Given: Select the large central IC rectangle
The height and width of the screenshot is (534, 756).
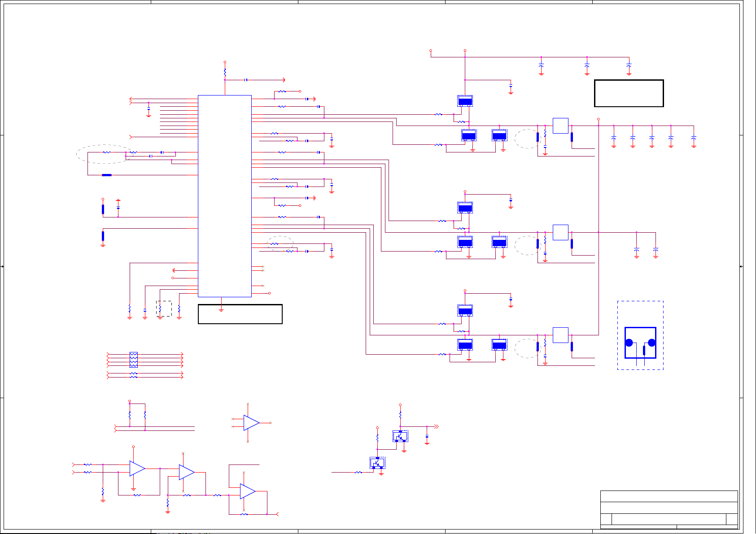Looking at the screenshot, I should pos(225,196).
